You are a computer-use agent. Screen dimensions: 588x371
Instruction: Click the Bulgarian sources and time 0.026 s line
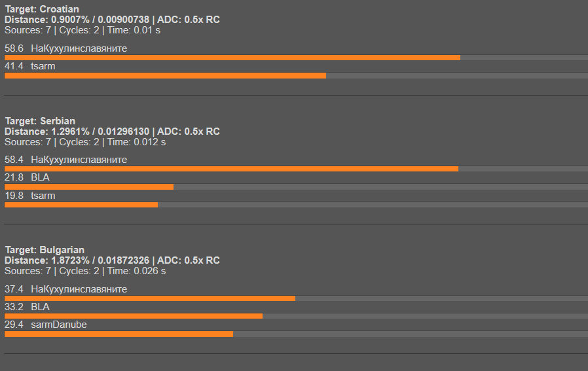point(85,271)
